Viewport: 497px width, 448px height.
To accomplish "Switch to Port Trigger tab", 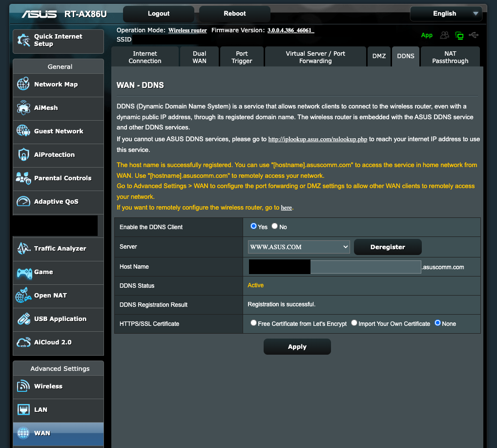I will click(242, 57).
